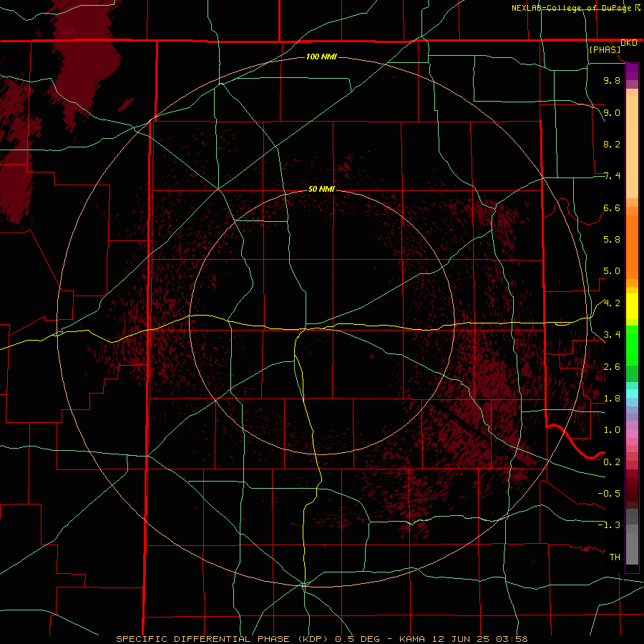644x644 pixels.
Task: Click the 6.6 value on the color scale
Action: click(x=612, y=208)
